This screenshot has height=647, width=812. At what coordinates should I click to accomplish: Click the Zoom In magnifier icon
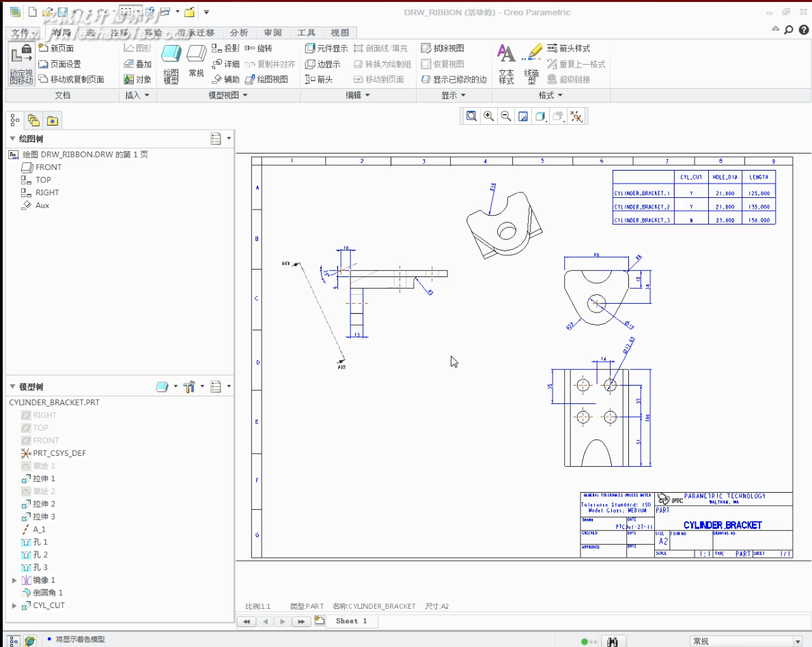(x=488, y=116)
